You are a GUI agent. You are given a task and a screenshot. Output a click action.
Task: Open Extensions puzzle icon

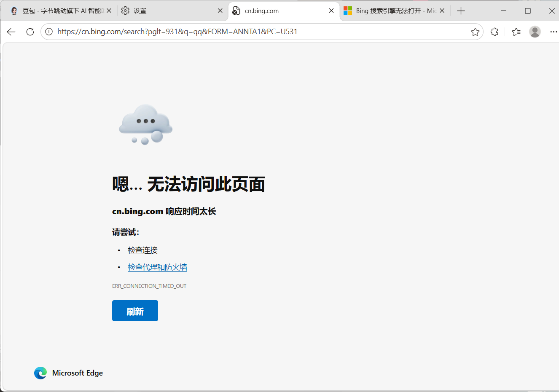click(494, 32)
